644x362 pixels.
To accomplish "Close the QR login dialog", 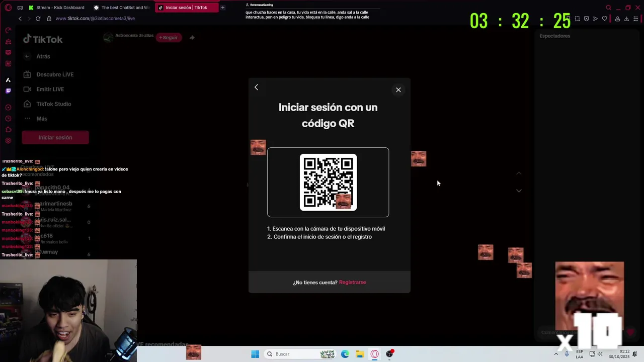I will [398, 90].
